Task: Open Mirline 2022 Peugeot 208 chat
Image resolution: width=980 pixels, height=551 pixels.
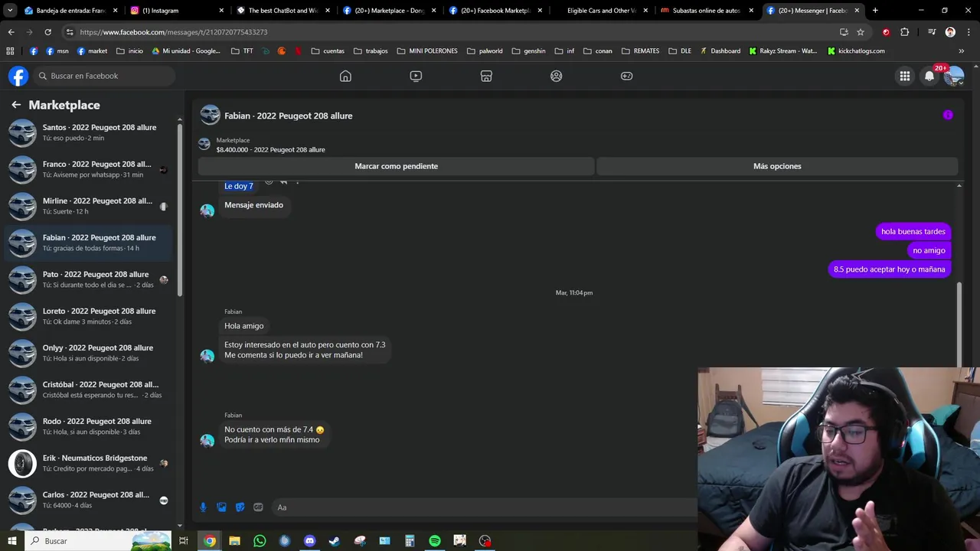Action: coord(90,206)
